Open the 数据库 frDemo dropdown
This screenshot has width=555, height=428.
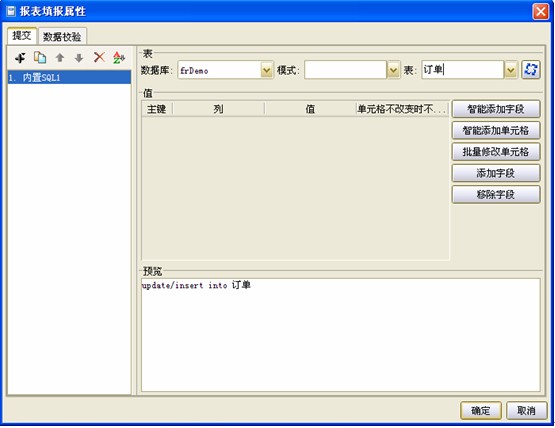pos(267,70)
